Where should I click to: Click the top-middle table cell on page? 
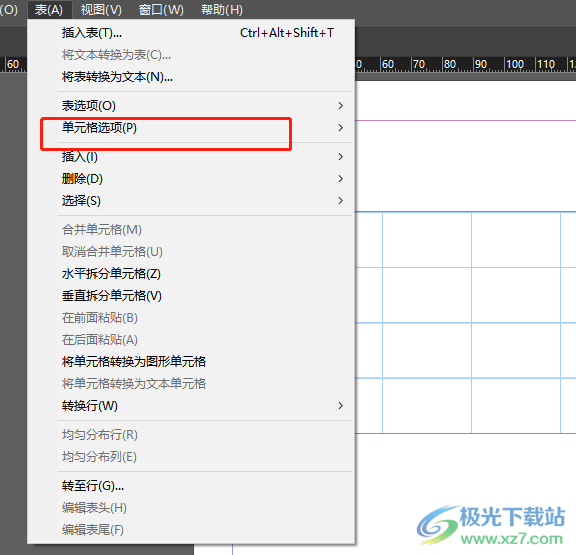coord(427,240)
